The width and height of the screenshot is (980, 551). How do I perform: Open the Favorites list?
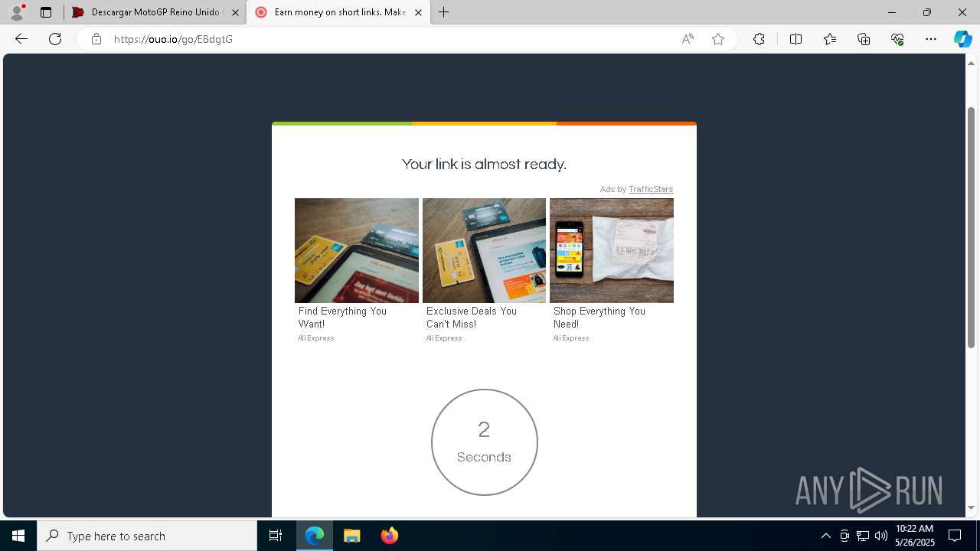[x=830, y=39]
